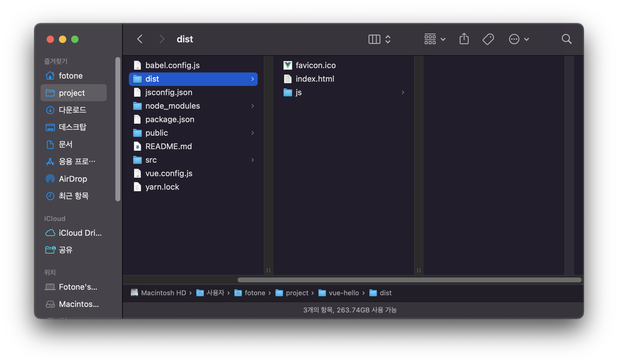Click fotone in the path bar
Viewport: 618px width, 364px height.
(x=250, y=293)
